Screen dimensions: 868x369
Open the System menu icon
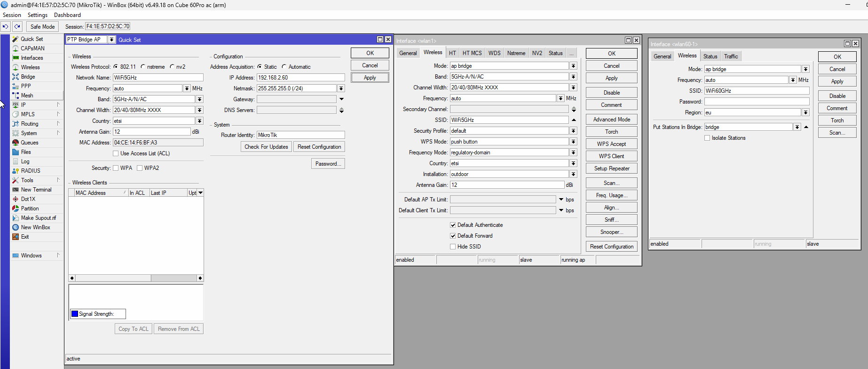[x=16, y=133]
